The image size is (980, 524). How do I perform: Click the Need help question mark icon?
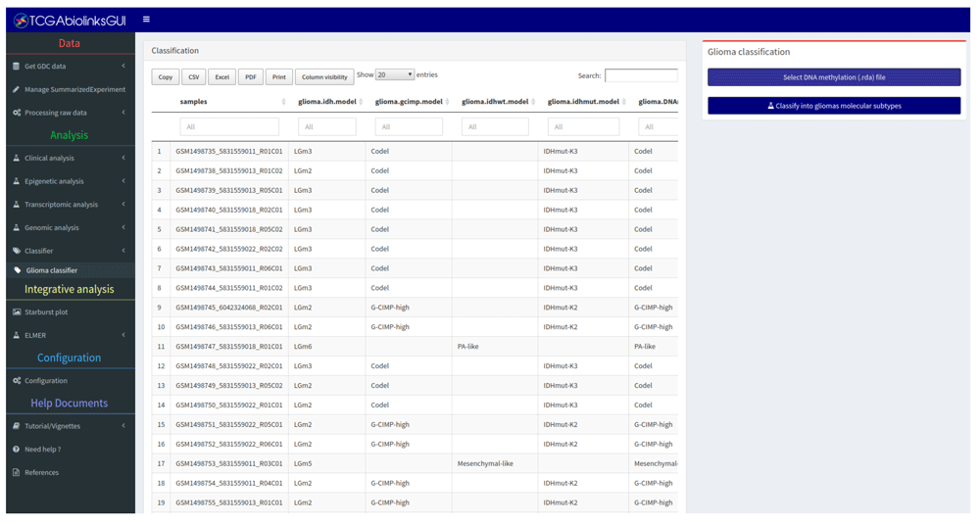tap(17, 449)
